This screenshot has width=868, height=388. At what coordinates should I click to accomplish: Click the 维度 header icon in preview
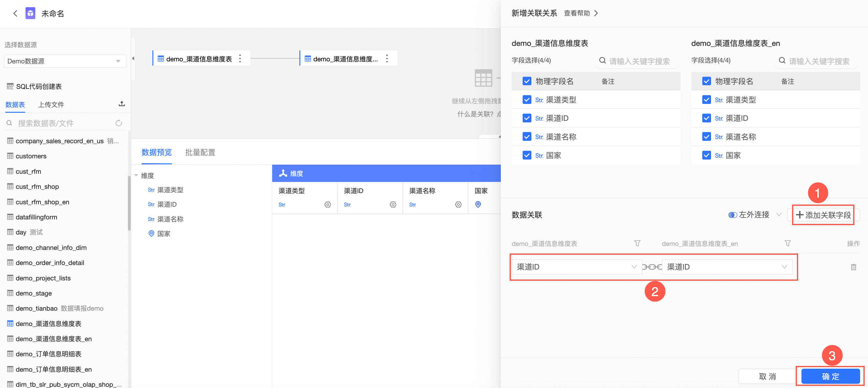(283, 173)
